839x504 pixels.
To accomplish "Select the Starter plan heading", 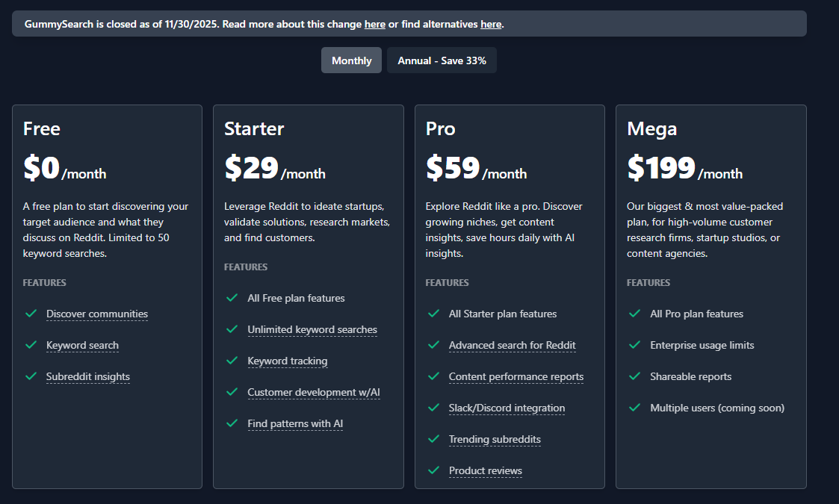I will 254,129.
